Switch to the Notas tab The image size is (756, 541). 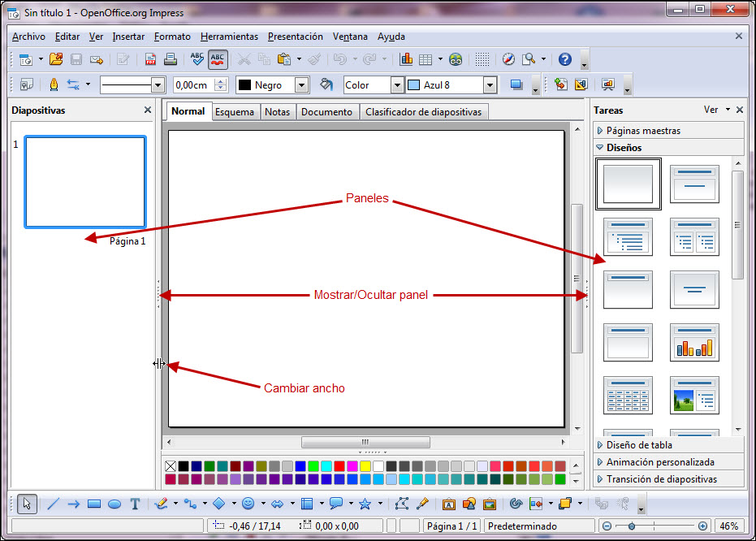coord(277,112)
